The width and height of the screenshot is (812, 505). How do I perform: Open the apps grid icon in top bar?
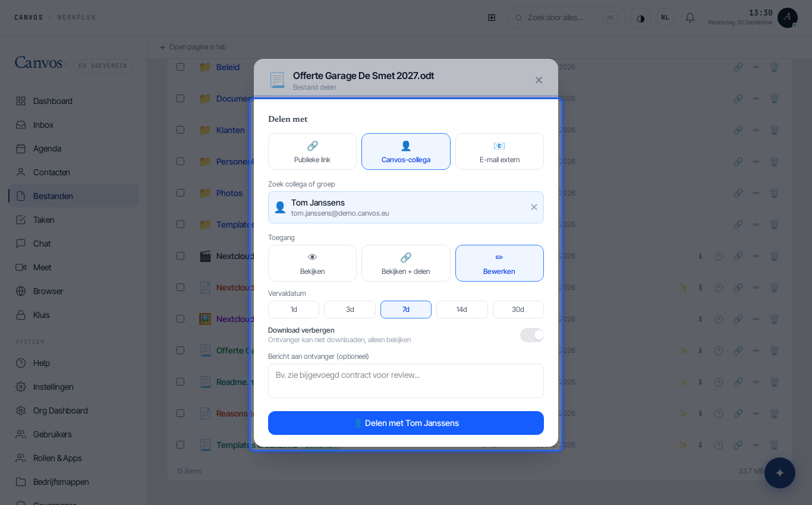coord(492,18)
